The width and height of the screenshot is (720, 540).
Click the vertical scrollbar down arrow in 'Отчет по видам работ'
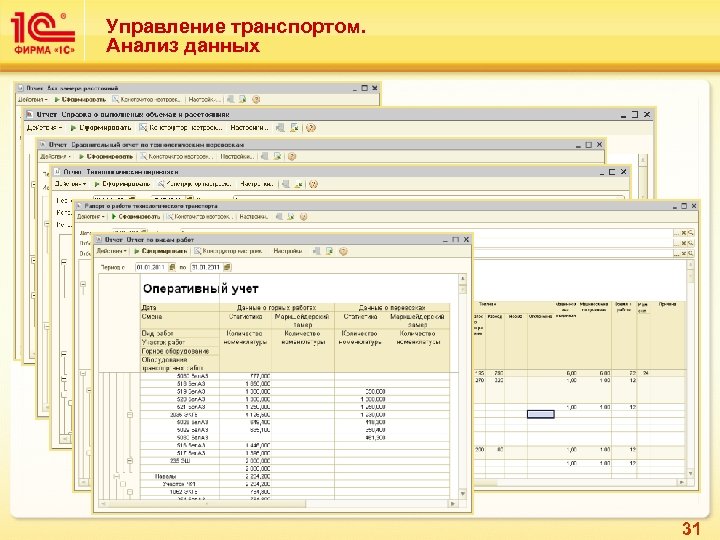click(x=463, y=494)
